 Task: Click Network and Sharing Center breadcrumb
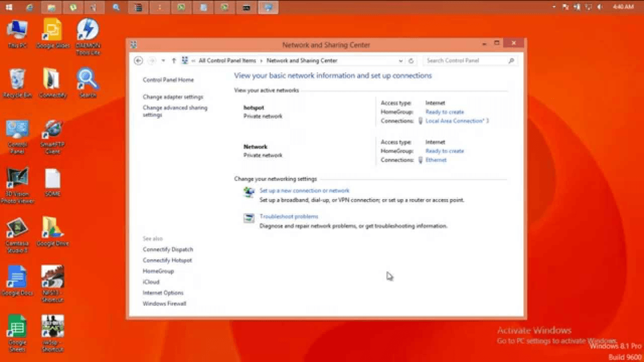(x=302, y=61)
